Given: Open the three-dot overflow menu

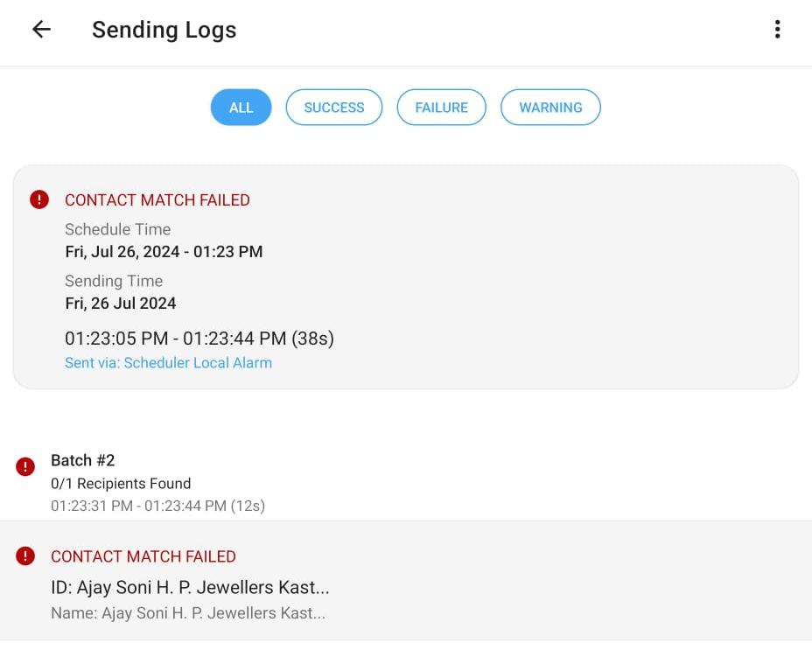Looking at the screenshot, I should tap(777, 29).
